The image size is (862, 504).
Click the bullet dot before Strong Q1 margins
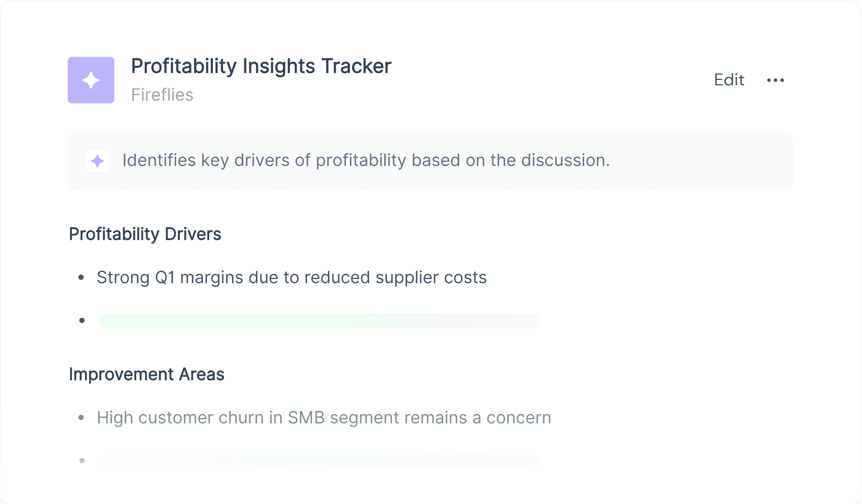(x=81, y=277)
